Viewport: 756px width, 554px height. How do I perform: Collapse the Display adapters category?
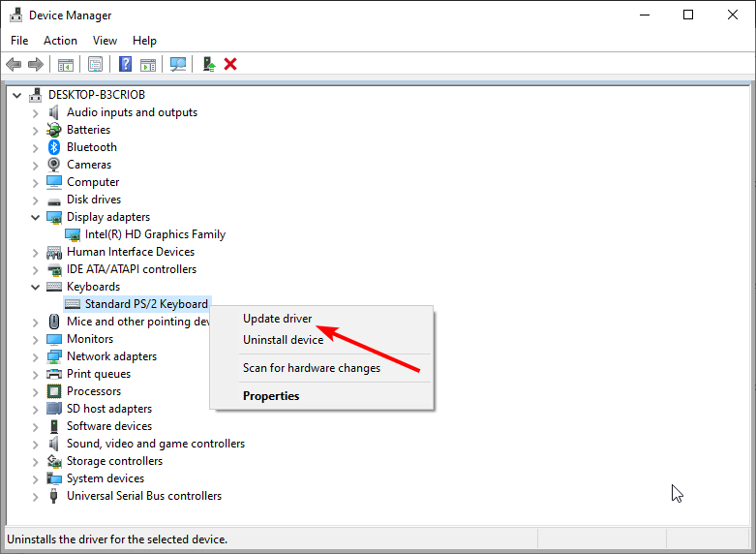(35, 217)
